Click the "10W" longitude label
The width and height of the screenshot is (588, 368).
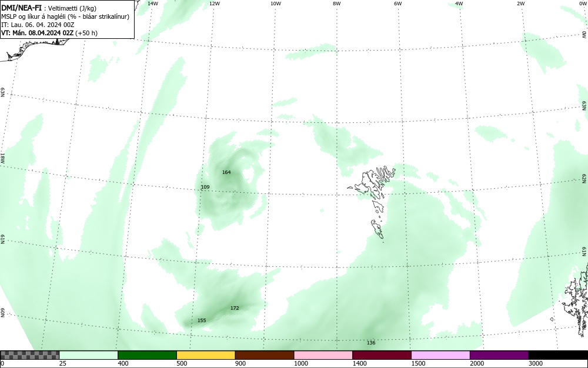(276, 4)
